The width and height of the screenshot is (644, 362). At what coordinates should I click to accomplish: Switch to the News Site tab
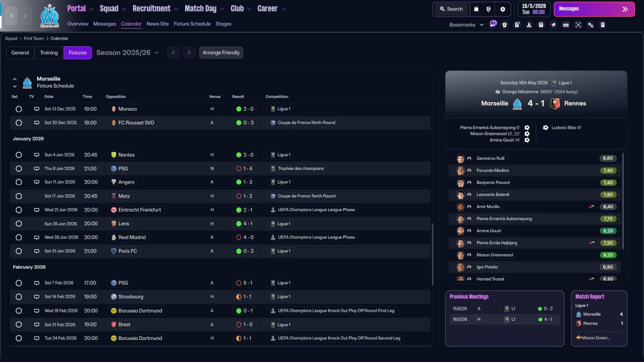click(157, 24)
